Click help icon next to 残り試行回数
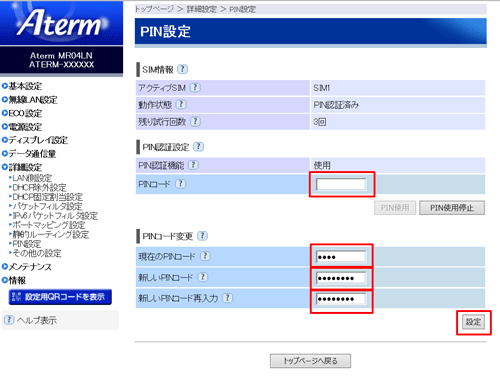 pos(195,121)
